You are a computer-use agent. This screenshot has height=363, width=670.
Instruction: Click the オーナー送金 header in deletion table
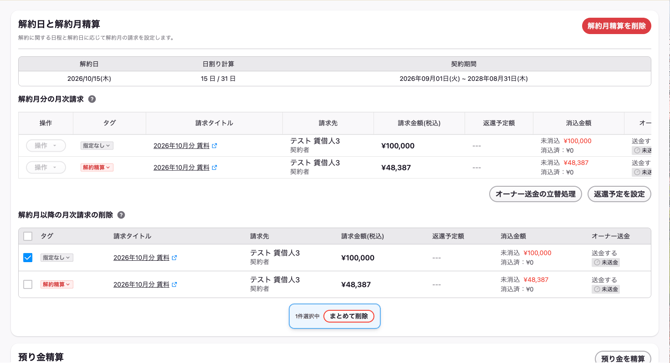tap(611, 236)
